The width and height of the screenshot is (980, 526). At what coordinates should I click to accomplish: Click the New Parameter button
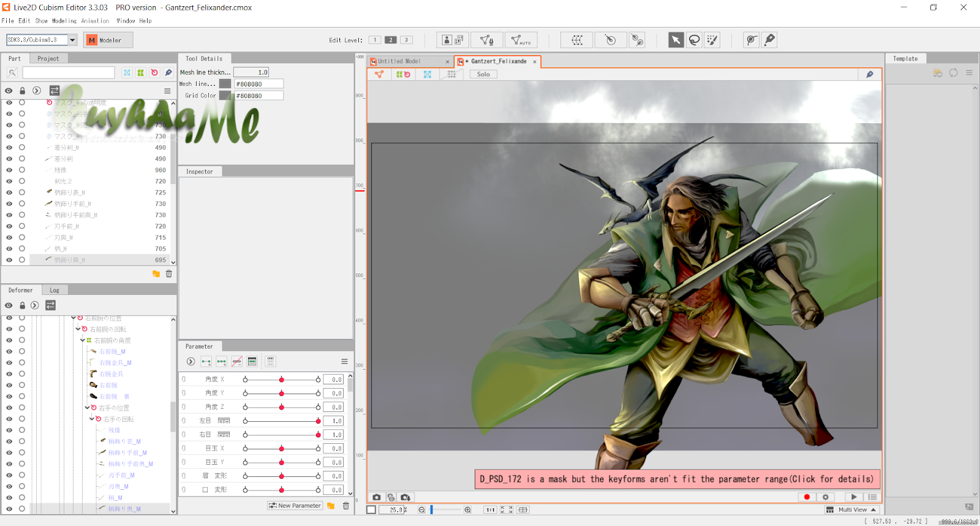point(295,506)
